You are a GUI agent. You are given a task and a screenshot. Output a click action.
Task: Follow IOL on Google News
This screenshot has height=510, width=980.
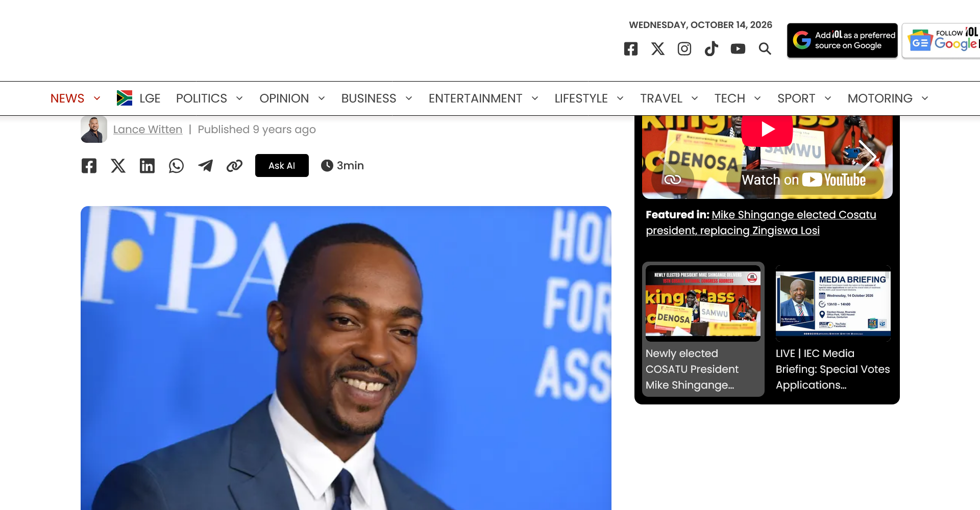(x=942, y=40)
